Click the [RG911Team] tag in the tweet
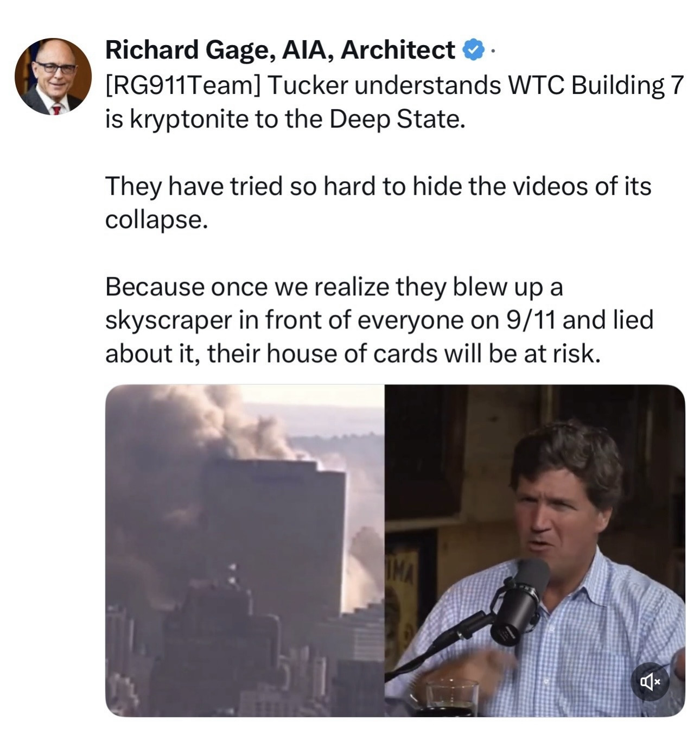Screen dimensions: 700x741 (x=181, y=85)
